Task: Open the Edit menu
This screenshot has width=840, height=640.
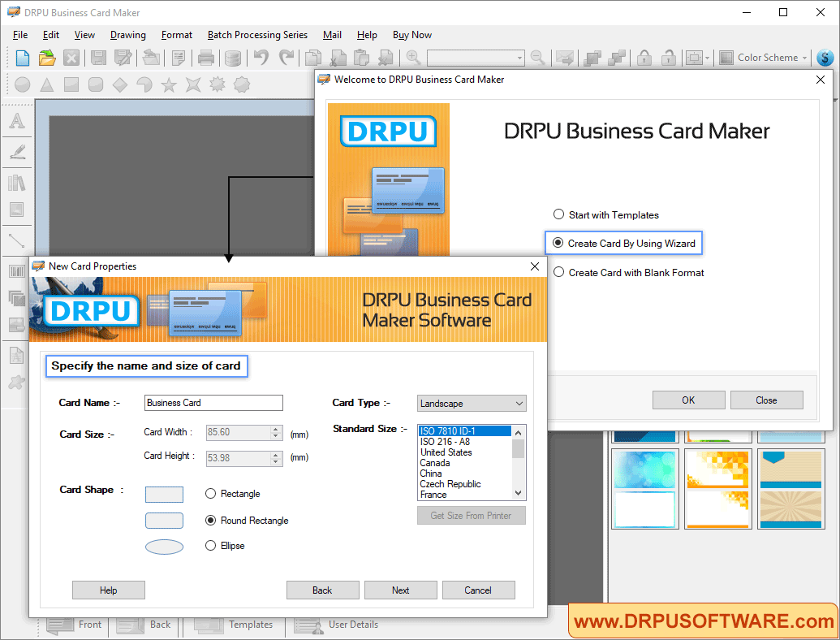Action: 51,35
